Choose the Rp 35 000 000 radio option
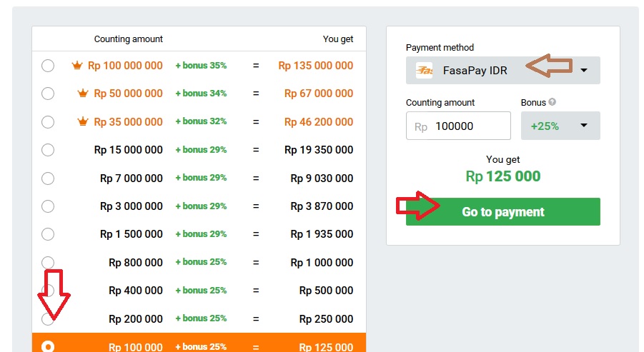Image resolution: width=644 pixels, height=352 pixels. [48, 122]
